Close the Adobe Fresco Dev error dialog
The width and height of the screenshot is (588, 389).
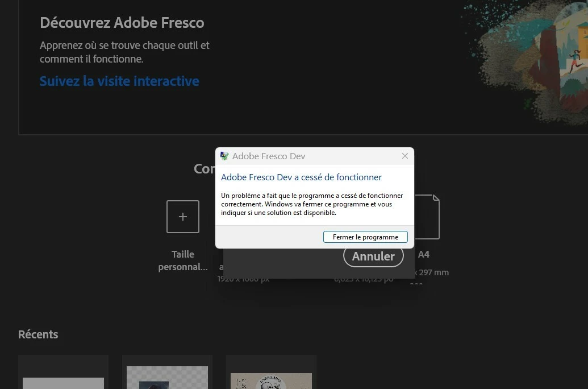(404, 156)
